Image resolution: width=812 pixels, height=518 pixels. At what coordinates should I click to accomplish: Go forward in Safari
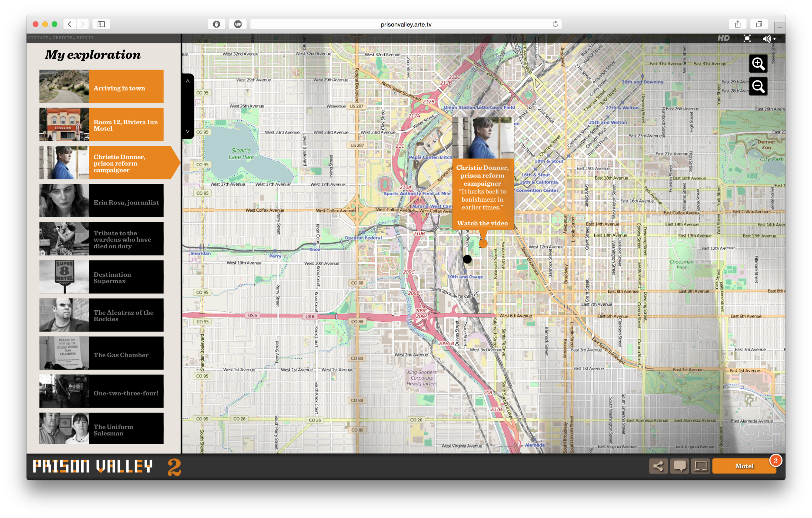click(82, 24)
